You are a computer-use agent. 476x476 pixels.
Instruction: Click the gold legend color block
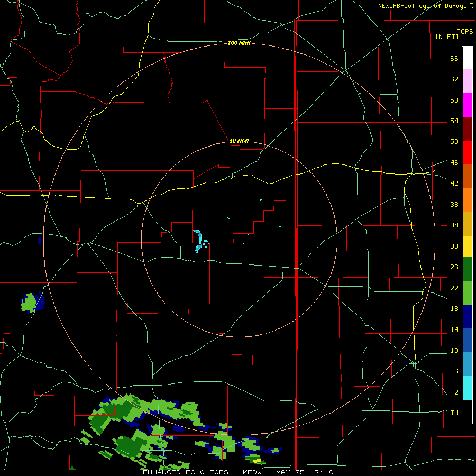pos(467,224)
